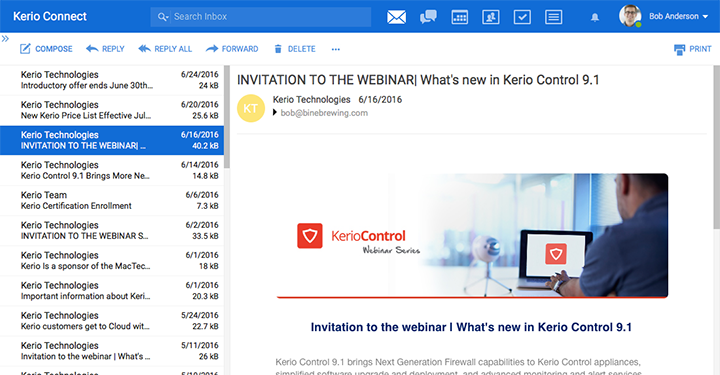Click the Print button
This screenshot has width=720, height=375.
692,49
